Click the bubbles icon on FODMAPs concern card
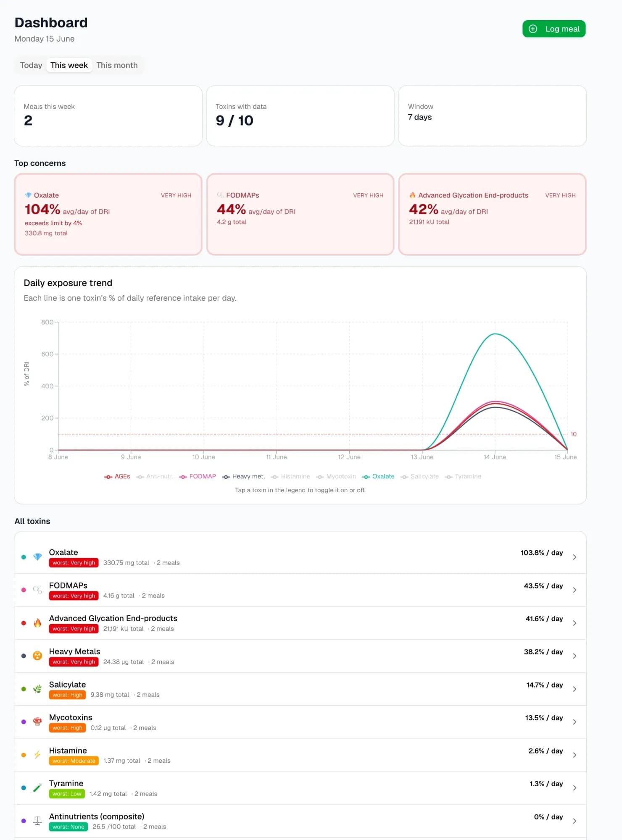This screenshot has width=622, height=840. point(220,195)
